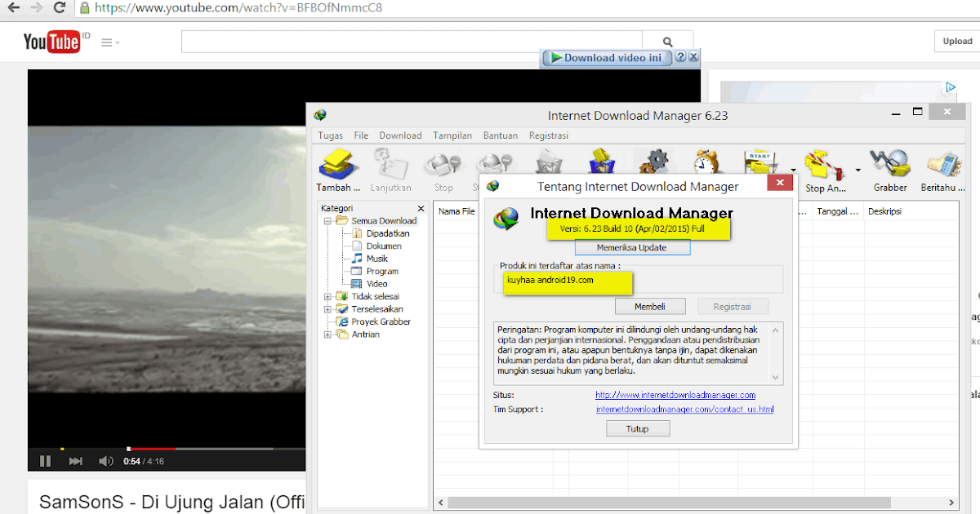Click the Lanjutkan resume icon

pos(392,163)
